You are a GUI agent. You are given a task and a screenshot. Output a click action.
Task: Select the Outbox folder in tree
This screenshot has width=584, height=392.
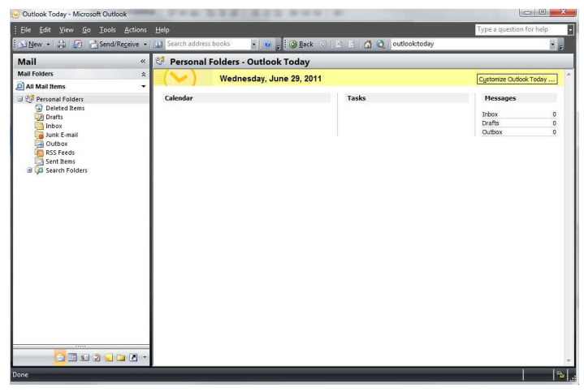click(57, 144)
